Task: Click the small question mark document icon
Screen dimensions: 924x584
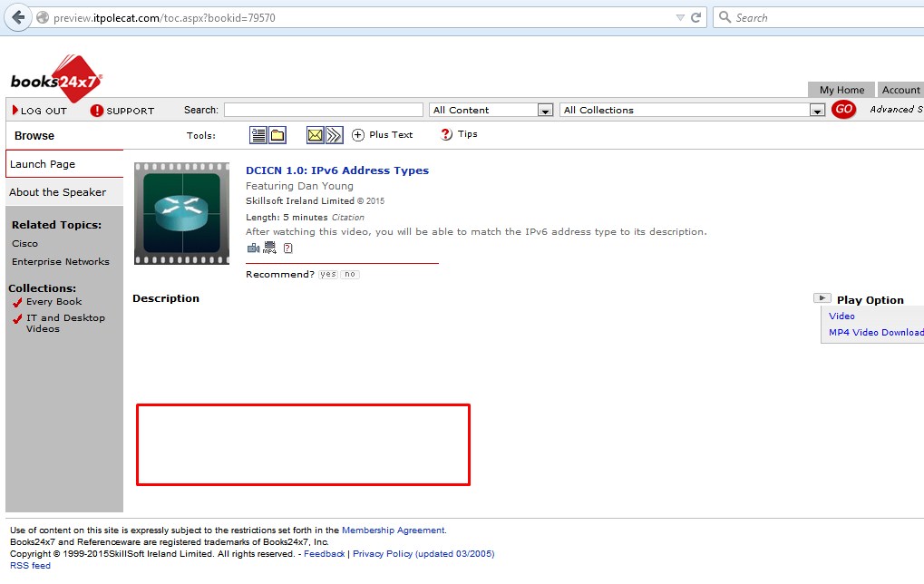Action: pos(287,248)
